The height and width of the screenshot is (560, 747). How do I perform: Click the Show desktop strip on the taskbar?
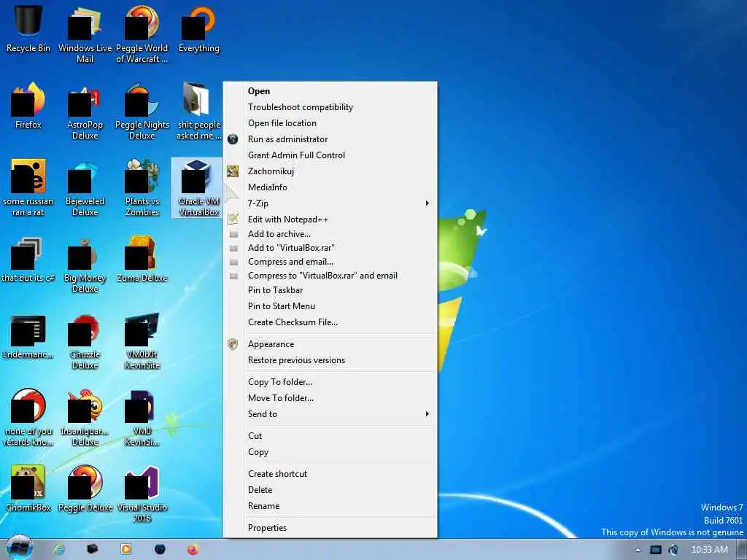tap(742, 549)
